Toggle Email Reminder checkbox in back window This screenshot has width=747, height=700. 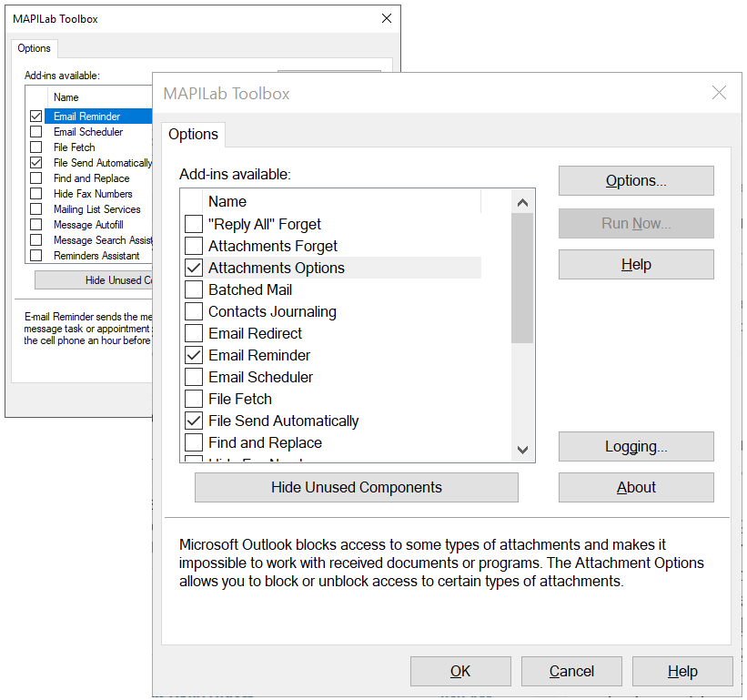click(x=35, y=117)
